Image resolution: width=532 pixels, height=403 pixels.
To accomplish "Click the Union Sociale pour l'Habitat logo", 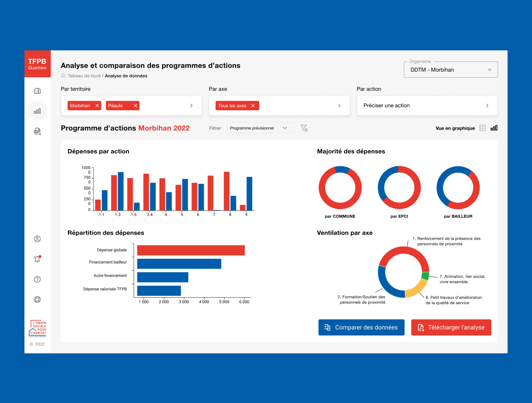I will pos(38,329).
